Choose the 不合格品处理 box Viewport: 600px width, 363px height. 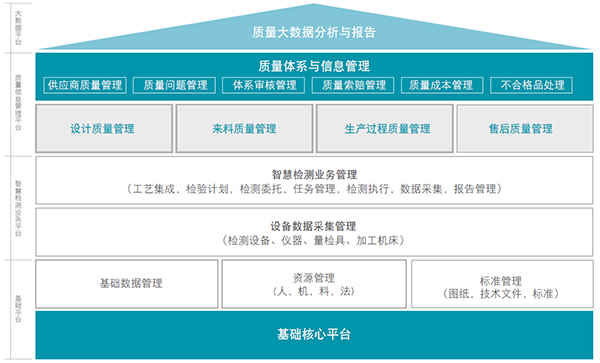(532, 85)
